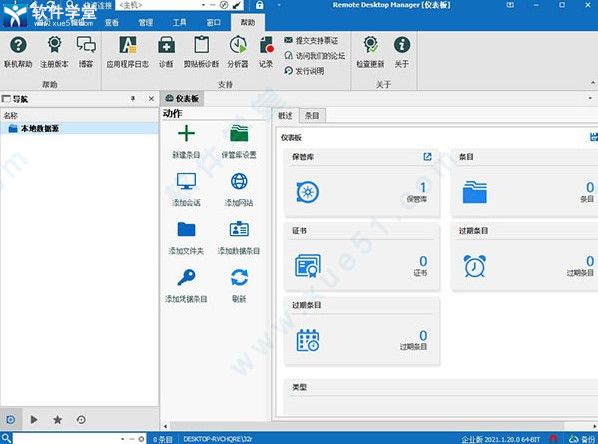This screenshot has width=598, height=444.
Task: Click the calendar 过期条目 card icon
Action: pyautogui.click(x=308, y=340)
